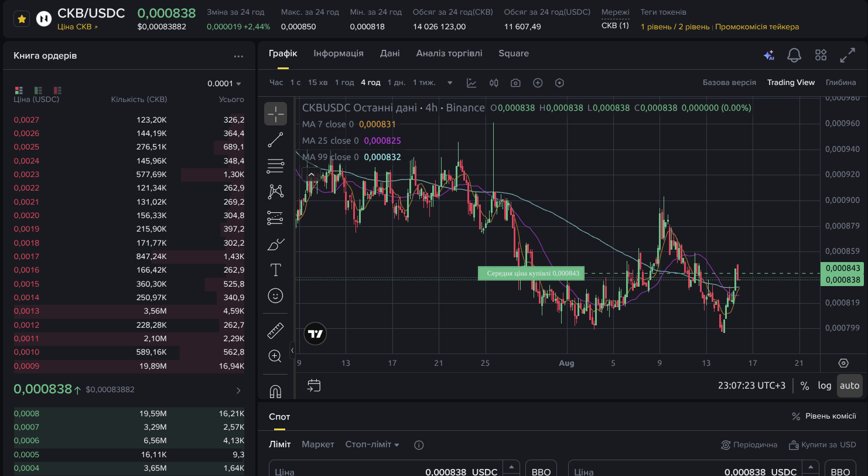Image resolution: width=868 pixels, height=476 pixels.
Task: Take a chart screenshot with camera icon
Action: 515,83
